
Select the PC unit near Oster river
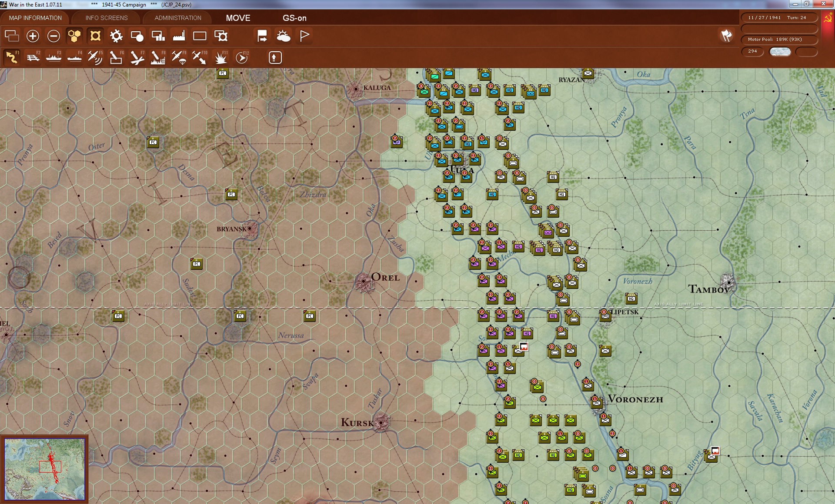point(153,142)
